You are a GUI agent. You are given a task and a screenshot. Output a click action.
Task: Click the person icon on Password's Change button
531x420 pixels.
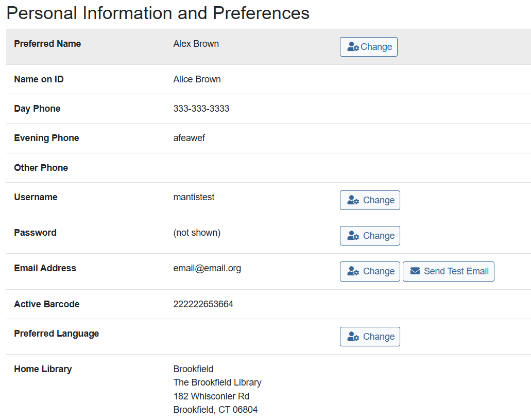354,235
